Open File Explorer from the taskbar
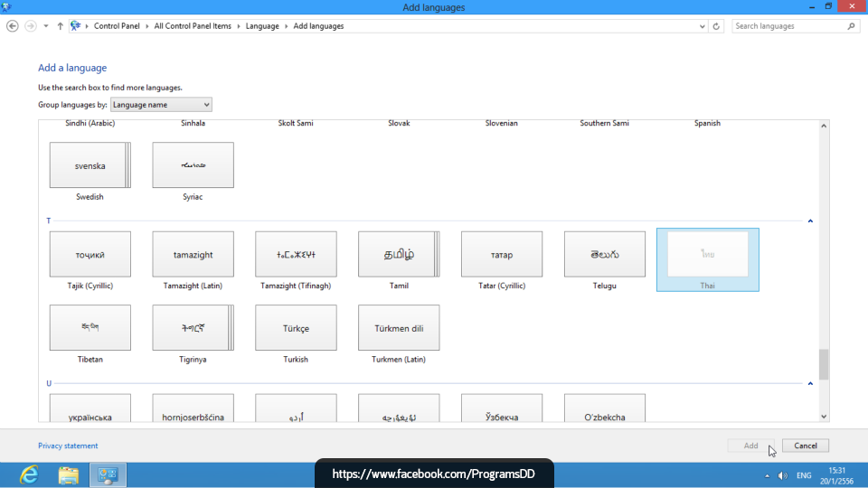The width and height of the screenshot is (868, 488). [x=69, y=474]
